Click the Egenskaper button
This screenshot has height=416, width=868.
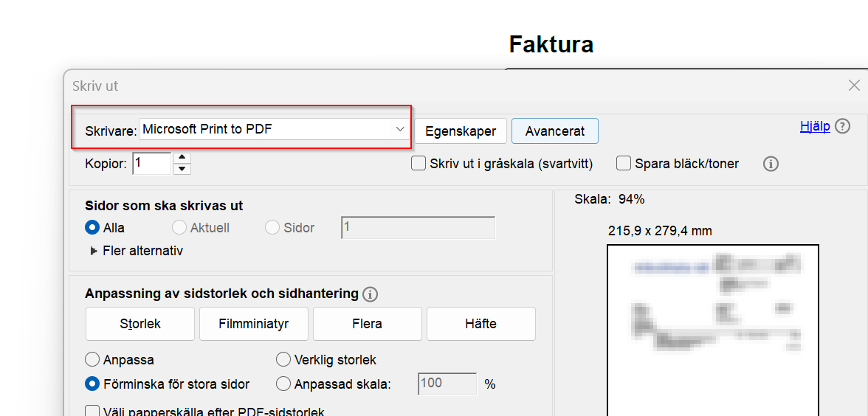(461, 131)
